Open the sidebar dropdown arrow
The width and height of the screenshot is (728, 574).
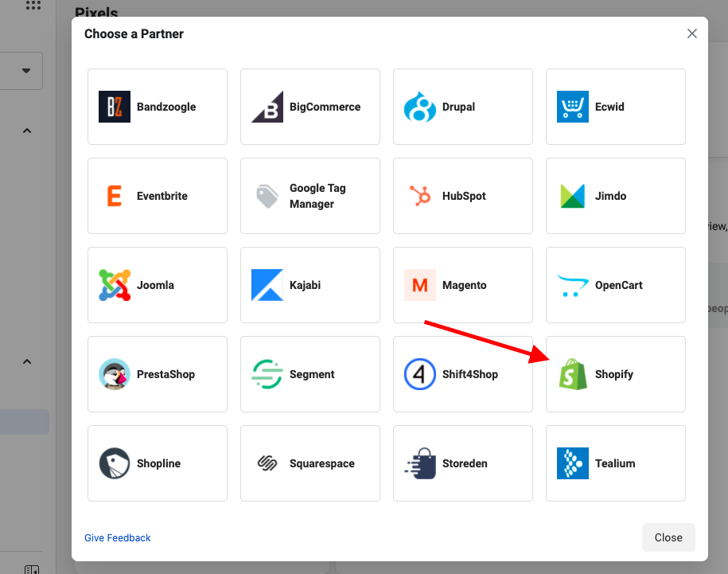[x=26, y=71]
